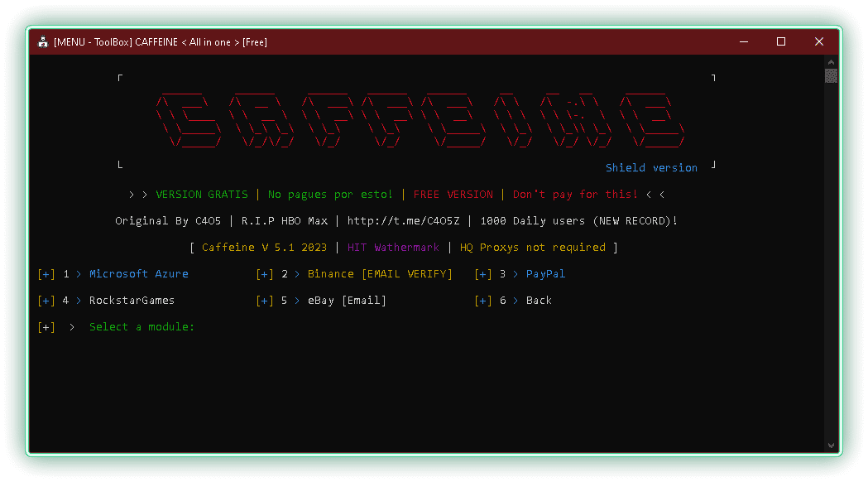Click the vertical scrollbar thumb
Image resolution: width=868 pixels, height=482 pixels.
[x=831, y=76]
